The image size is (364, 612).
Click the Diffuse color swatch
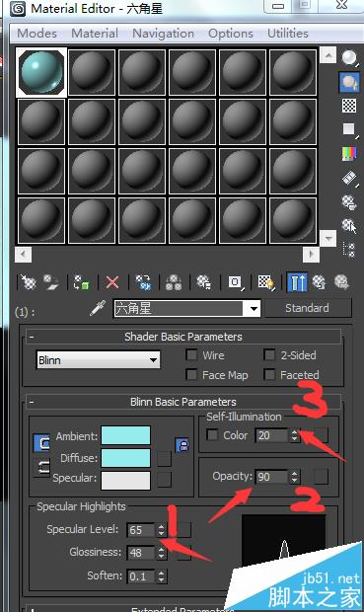tap(125, 457)
